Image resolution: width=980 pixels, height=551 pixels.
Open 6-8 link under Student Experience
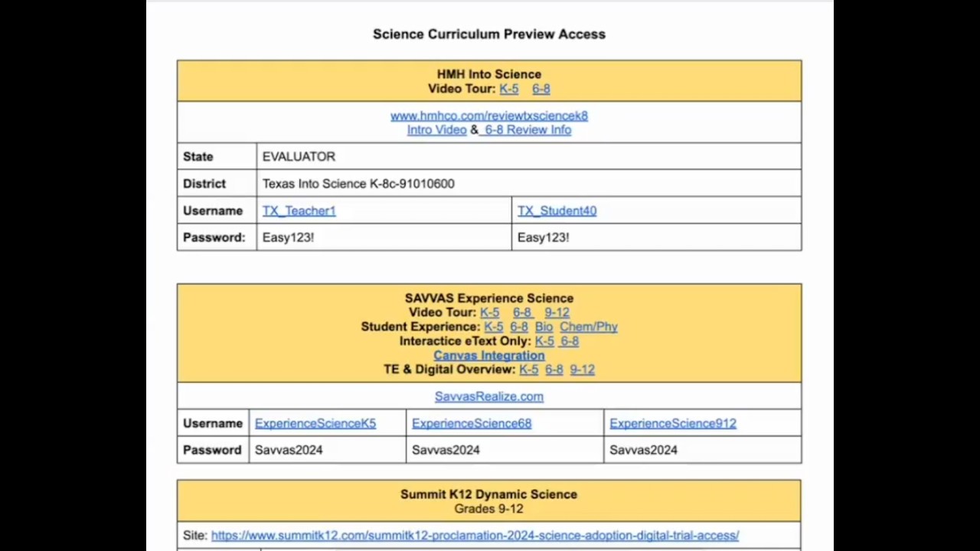coord(519,327)
